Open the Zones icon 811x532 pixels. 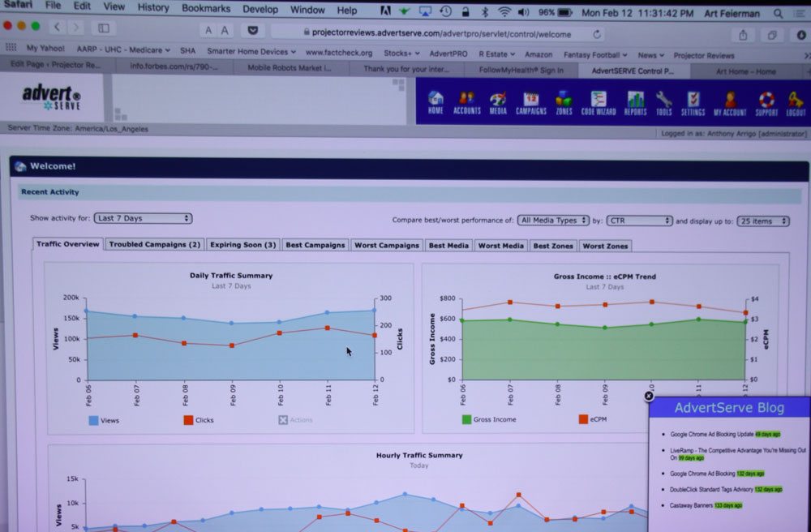(x=564, y=102)
